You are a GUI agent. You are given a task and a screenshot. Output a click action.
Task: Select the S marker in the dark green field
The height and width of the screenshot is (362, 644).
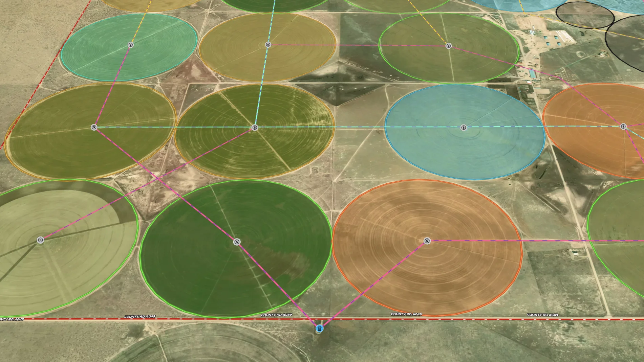(x=237, y=242)
